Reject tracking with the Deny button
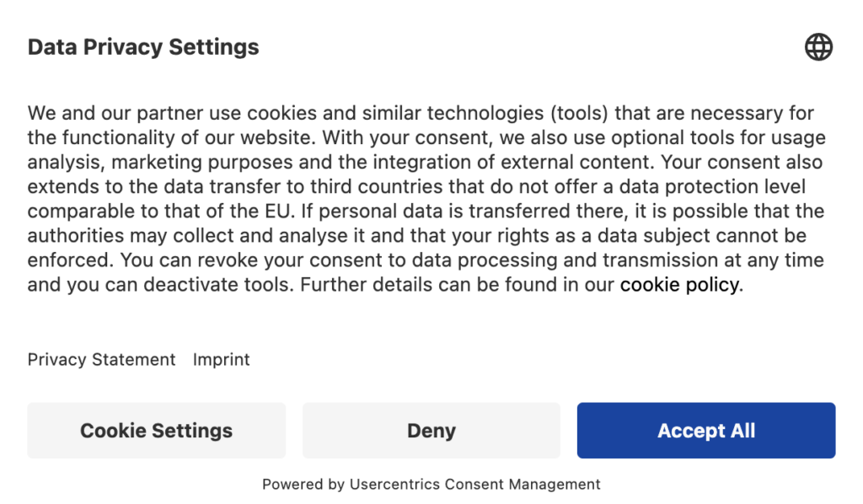 click(431, 431)
